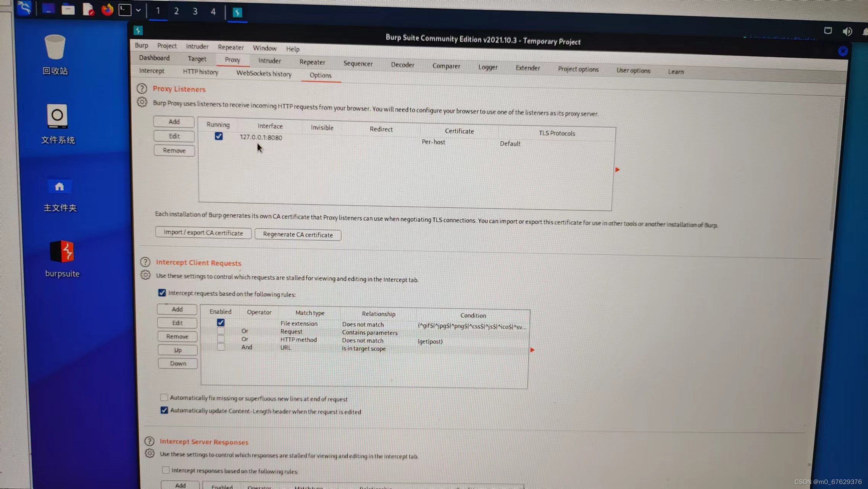Click Import / export CA certificate button
Viewport: 868px width, 489px height.
pos(203,233)
